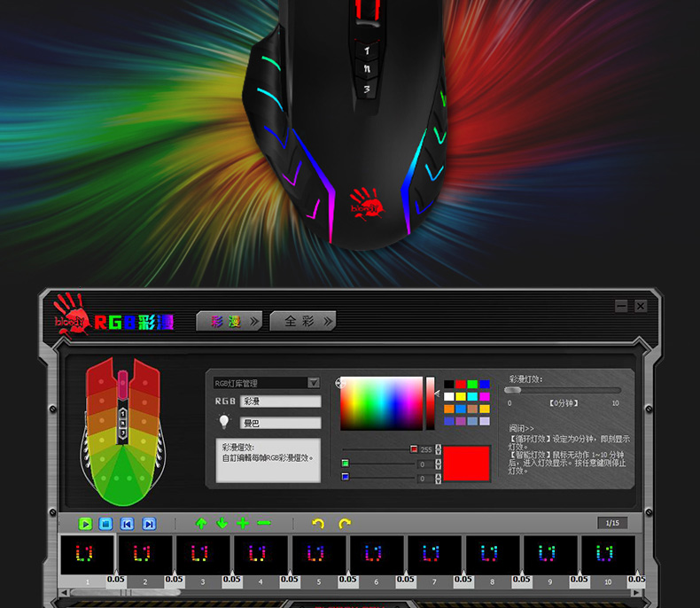The width and height of the screenshot is (700, 608).
Task: Click the timeline scrollbar left arrow
Action: coord(65,592)
